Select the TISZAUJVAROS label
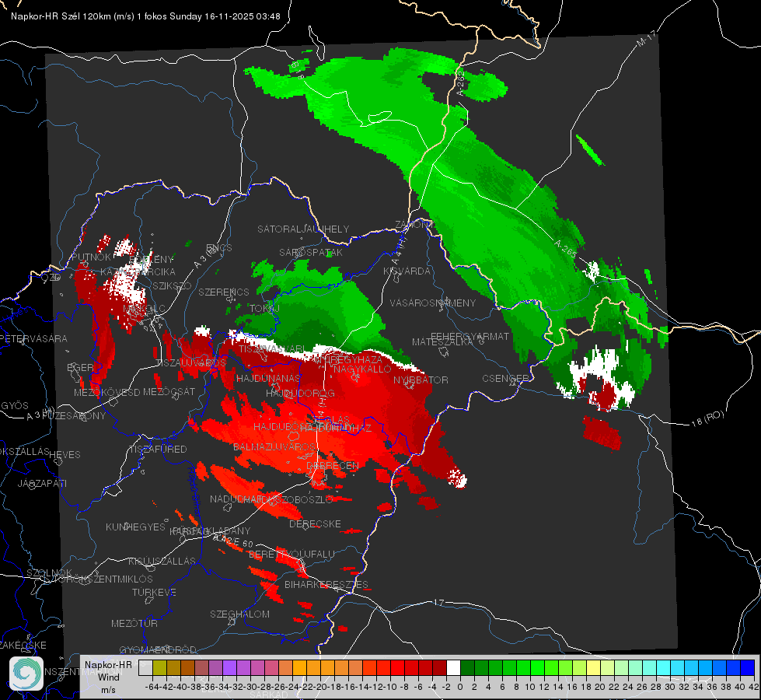This screenshot has height=700, width=761. tap(191, 363)
